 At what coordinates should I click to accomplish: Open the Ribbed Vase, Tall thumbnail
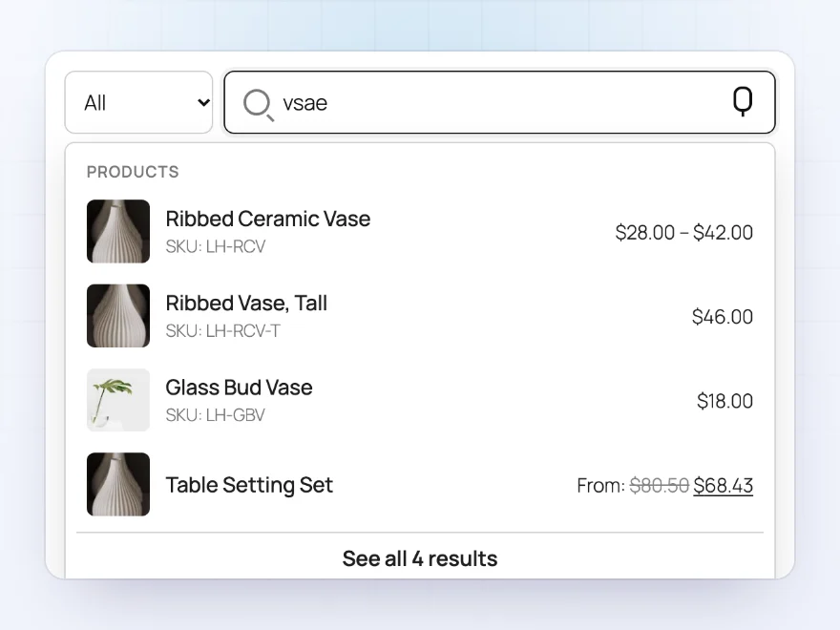point(118,316)
